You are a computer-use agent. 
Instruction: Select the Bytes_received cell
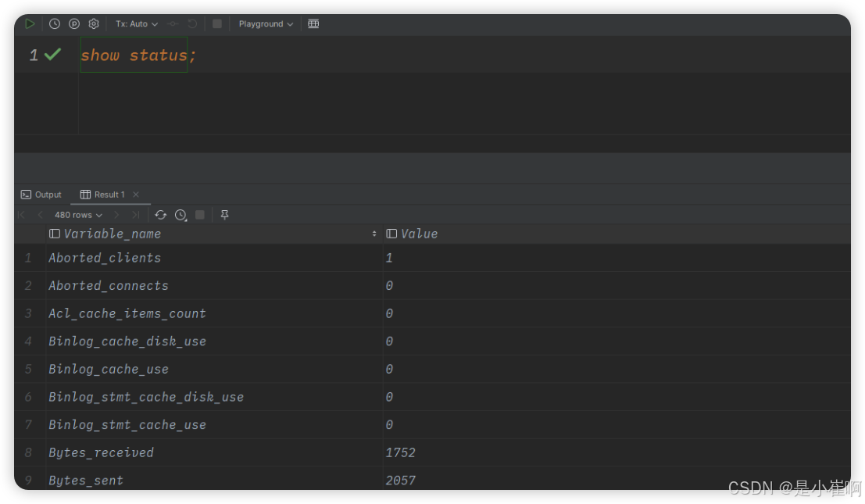[x=214, y=452]
